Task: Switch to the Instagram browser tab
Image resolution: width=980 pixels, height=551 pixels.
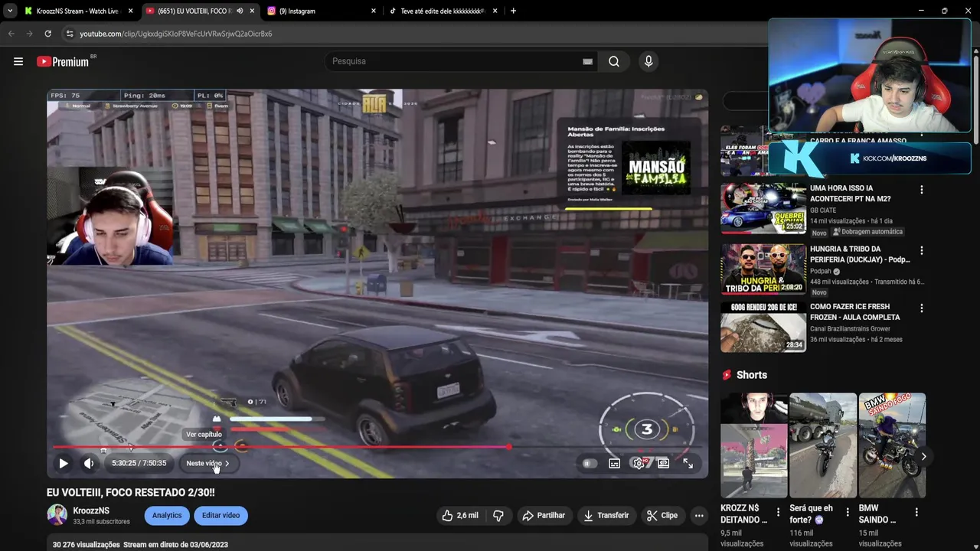Action: [322, 11]
